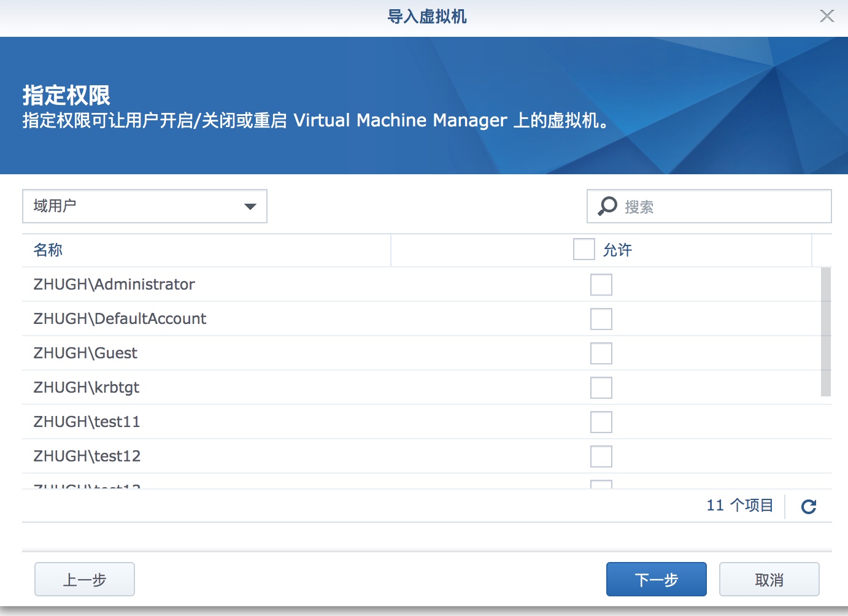
Task: Click the magnifier search icon
Action: pos(607,206)
